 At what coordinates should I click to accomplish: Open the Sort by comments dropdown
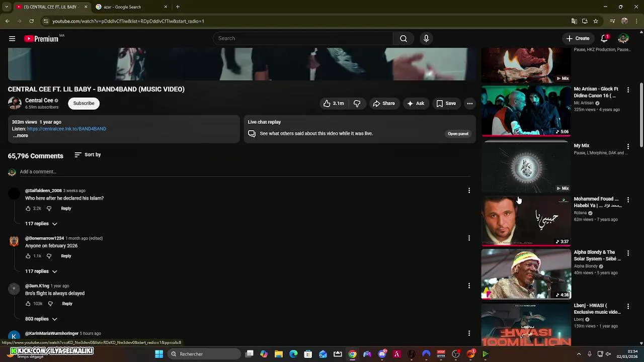pos(88,155)
